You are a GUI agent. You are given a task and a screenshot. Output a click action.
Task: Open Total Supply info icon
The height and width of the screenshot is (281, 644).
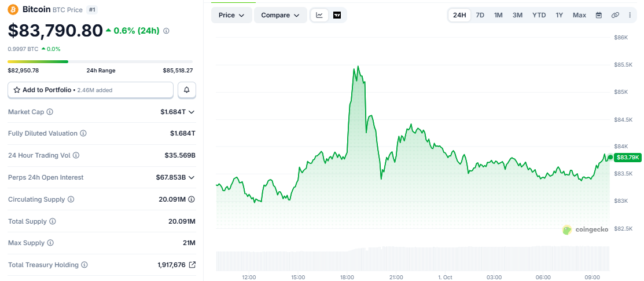click(x=53, y=221)
